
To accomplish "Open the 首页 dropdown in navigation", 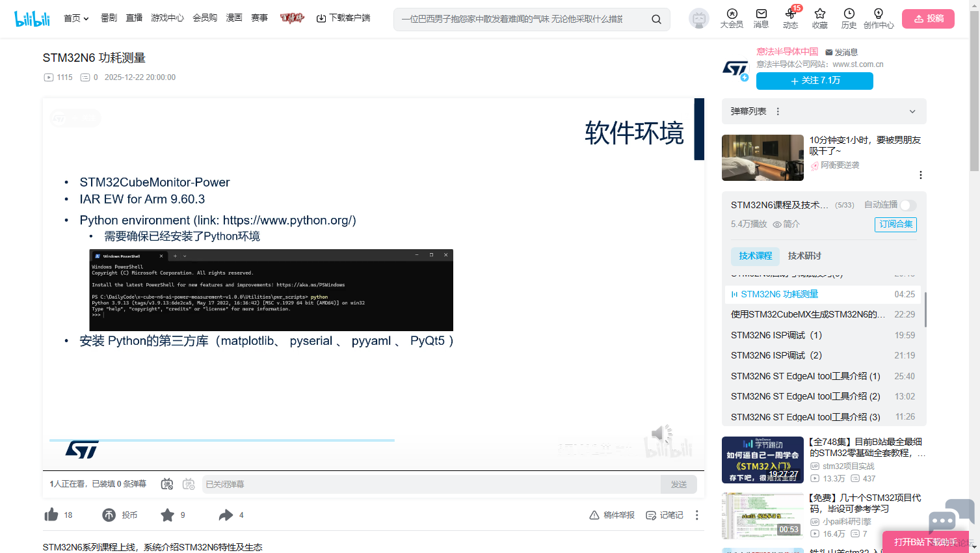I will tap(76, 18).
